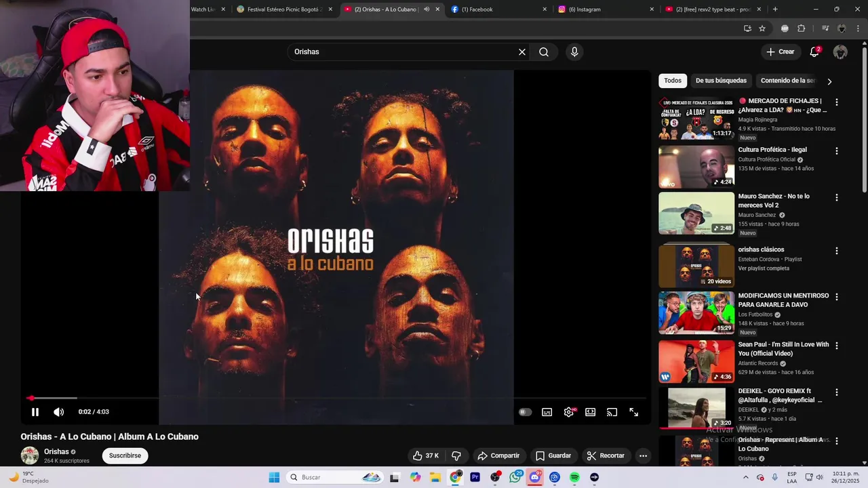The width and height of the screenshot is (868, 488).
Task: Open the Cultura Profética - Ilegal thumbnail
Action: pos(696,167)
